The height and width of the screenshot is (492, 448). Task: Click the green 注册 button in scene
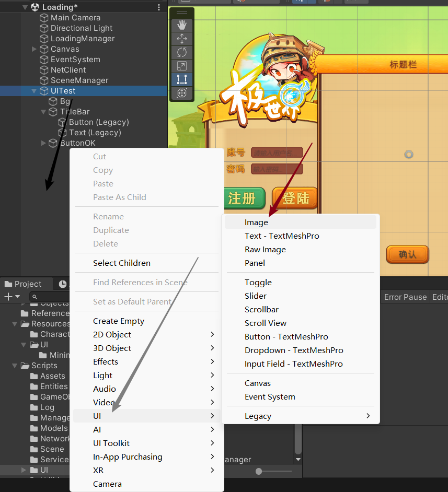[242, 198]
